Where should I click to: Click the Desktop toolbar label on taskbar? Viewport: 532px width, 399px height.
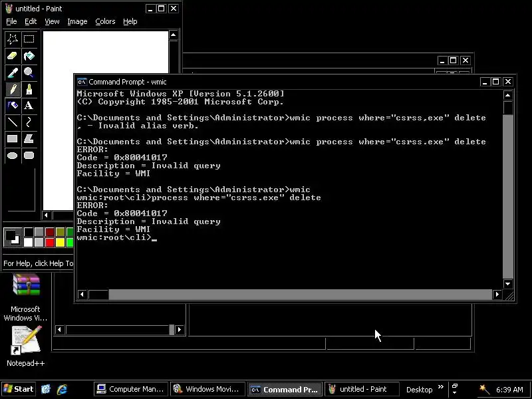[x=420, y=390]
